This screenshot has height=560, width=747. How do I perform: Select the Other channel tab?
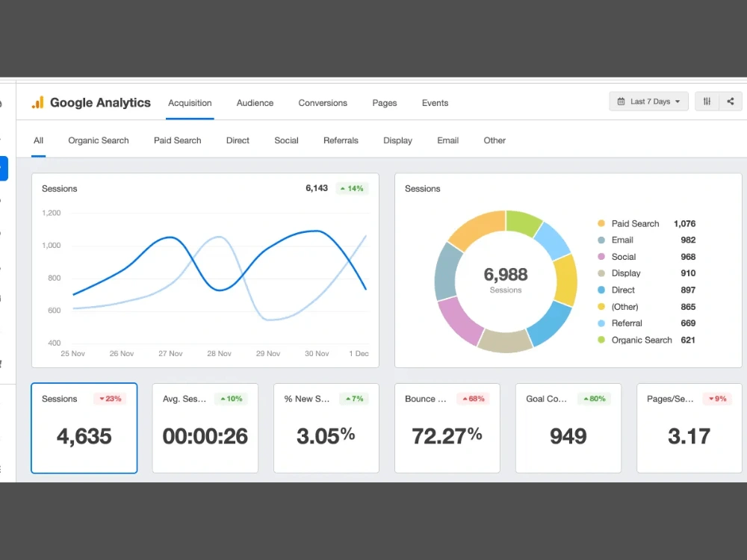(x=495, y=140)
